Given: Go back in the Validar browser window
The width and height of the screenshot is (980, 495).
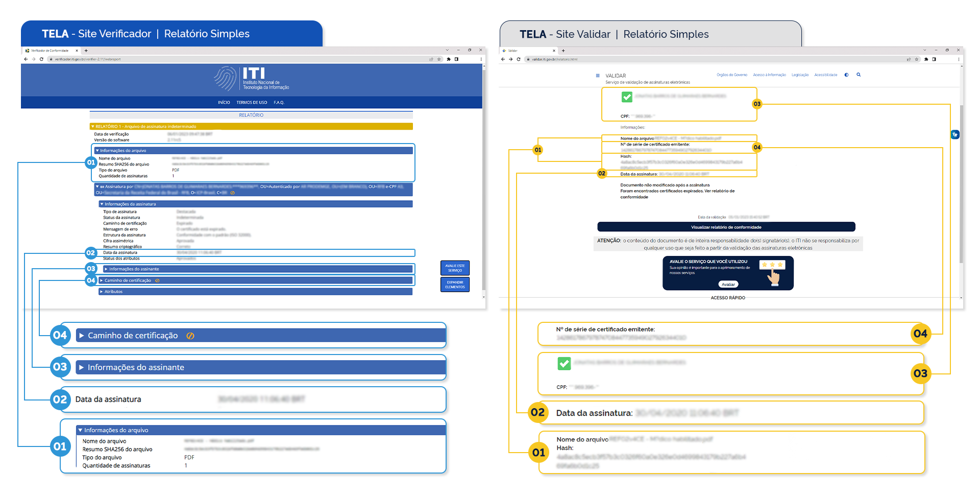Looking at the screenshot, I should (503, 59).
